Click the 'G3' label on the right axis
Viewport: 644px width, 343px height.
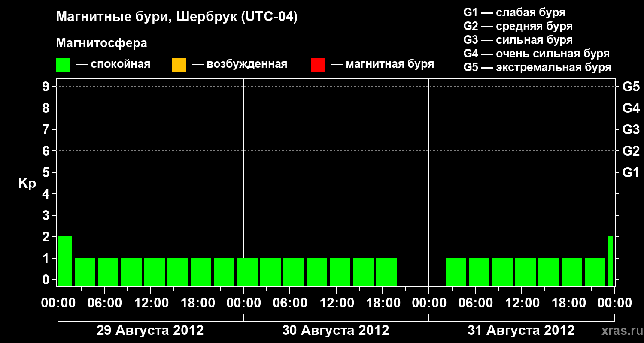coord(631,129)
